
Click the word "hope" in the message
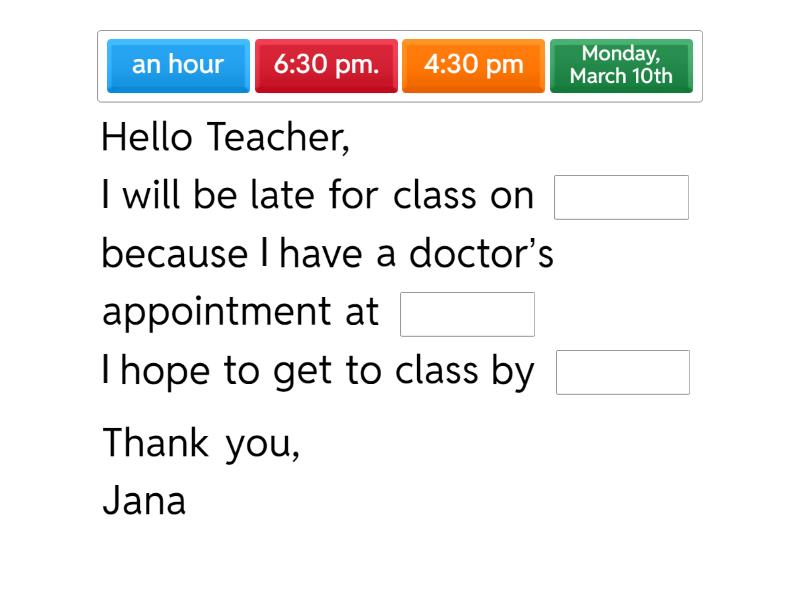point(165,372)
